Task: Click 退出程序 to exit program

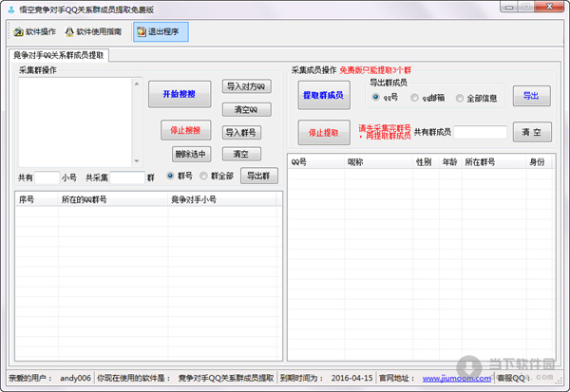Action: click(x=161, y=32)
